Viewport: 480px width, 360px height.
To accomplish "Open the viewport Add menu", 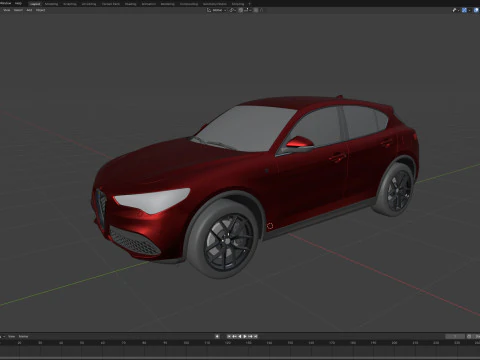I will [x=29, y=10].
